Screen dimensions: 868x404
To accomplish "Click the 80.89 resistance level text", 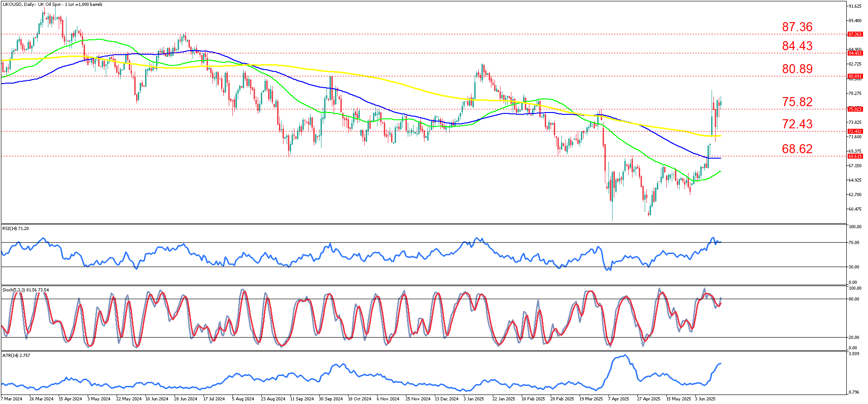I will (797, 69).
